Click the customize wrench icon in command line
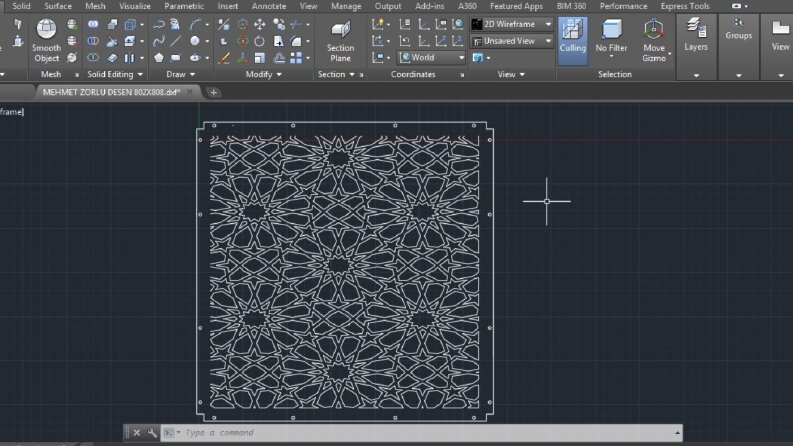This screenshot has width=793, height=446. 152,433
